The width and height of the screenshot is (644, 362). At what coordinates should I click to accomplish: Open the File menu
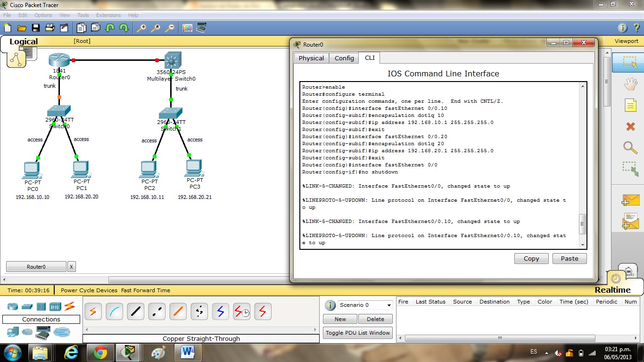tap(7, 15)
